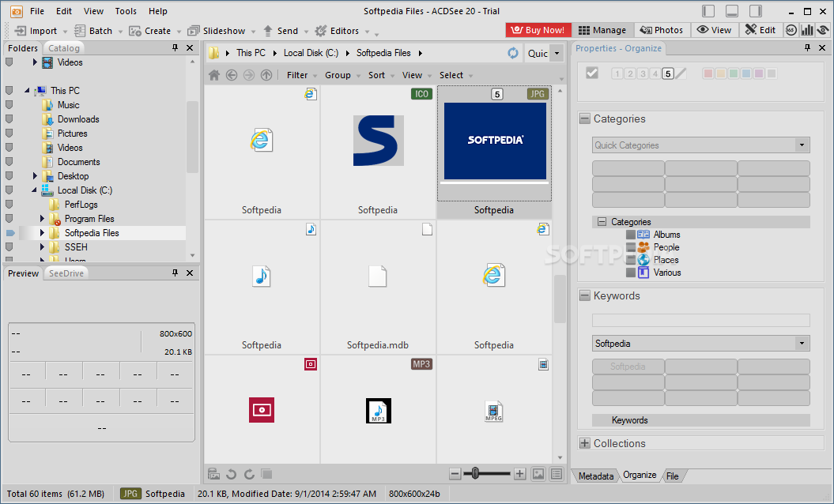
Task: Open the Batch tool
Action: 93,31
